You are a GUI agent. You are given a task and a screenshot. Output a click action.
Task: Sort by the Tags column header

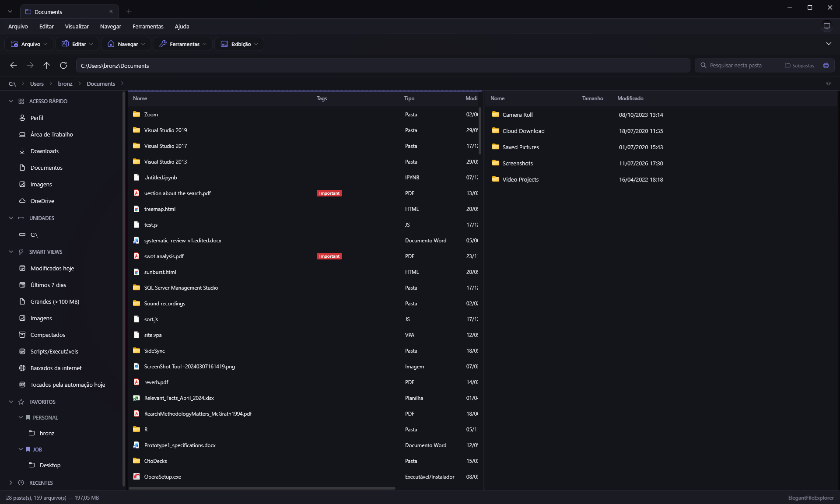pyautogui.click(x=322, y=98)
